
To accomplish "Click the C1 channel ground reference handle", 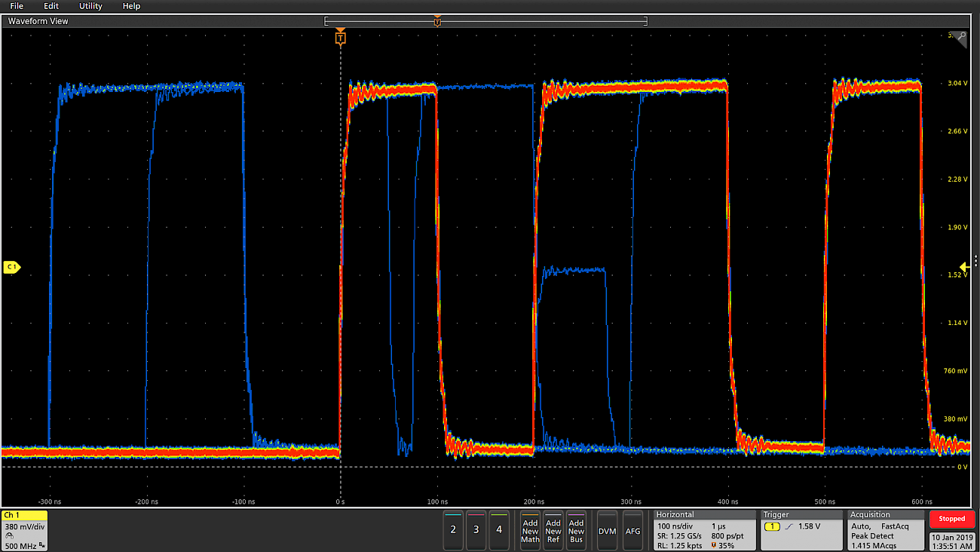I will 11,267.
